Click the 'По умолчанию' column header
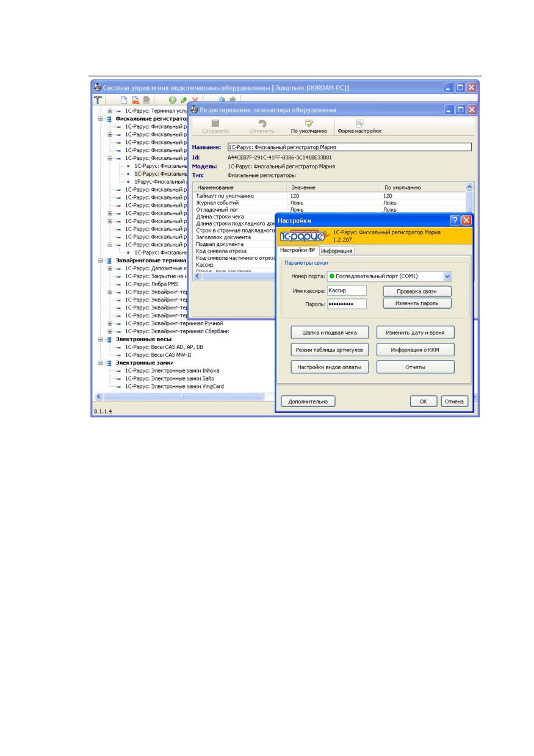This screenshot has height=756, width=534. [x=422, y=187]
